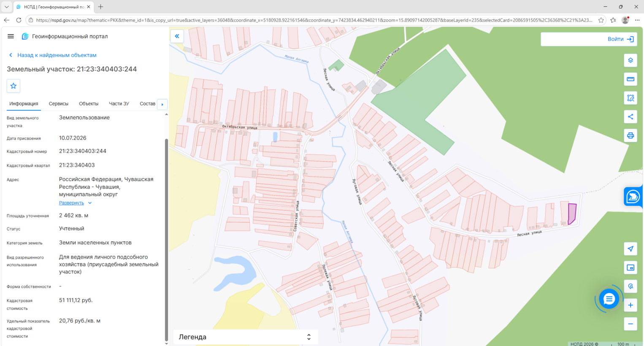Click the browser address bar URL
The image size is (644, 346).
314,20
